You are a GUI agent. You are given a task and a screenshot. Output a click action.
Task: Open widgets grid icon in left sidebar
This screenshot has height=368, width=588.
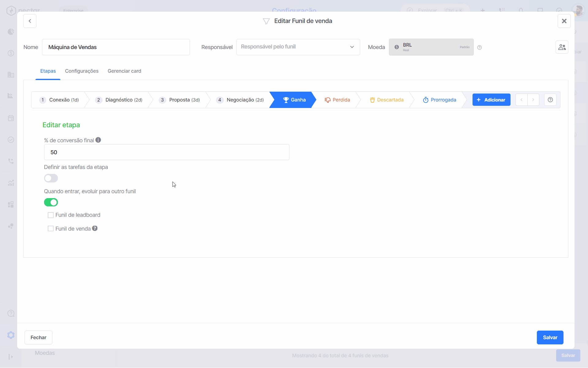(11, 205)
